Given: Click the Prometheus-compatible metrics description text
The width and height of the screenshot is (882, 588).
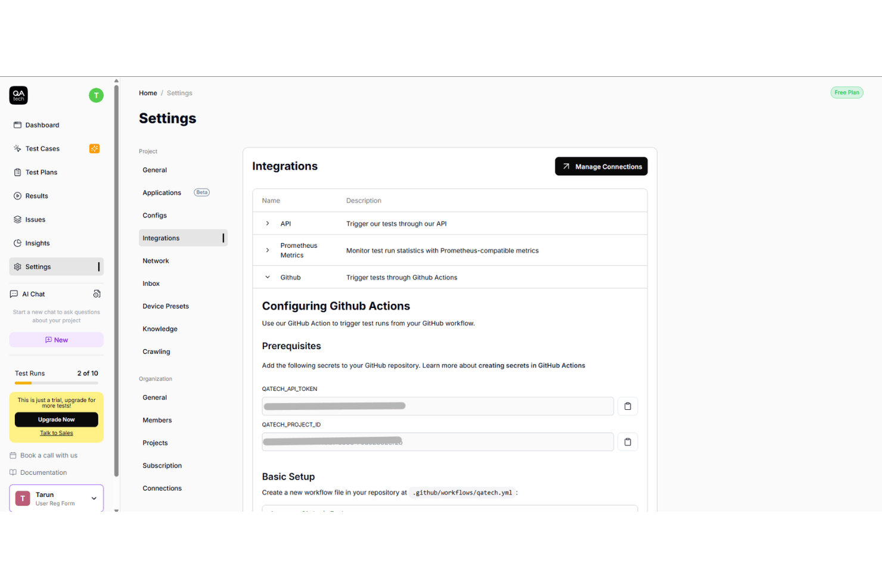Looking at the screenshot, I should [x=442, y=251].
